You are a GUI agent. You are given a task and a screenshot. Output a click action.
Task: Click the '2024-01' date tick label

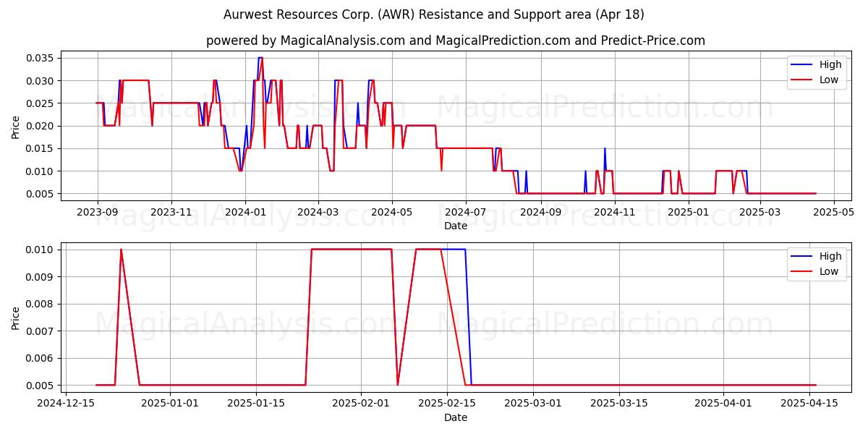(x=245, y=212)
